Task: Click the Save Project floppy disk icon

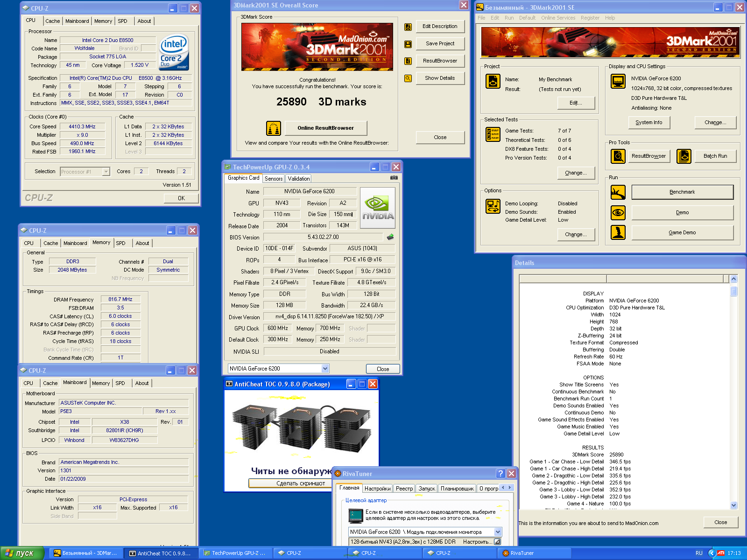Action: tap(408, 44)
